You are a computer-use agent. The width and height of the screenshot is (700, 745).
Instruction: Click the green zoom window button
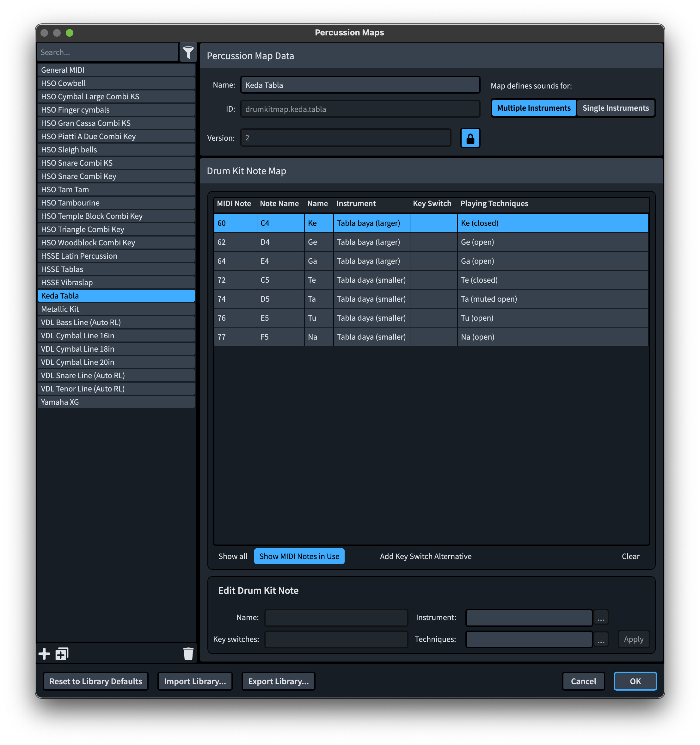click(x=69, y=33)
